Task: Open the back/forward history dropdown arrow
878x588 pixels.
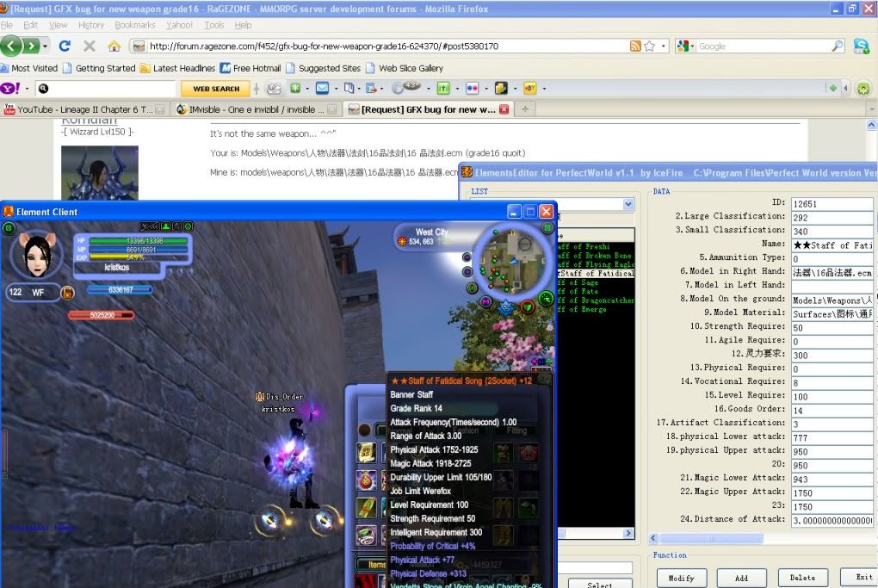Action: point(46,46)
